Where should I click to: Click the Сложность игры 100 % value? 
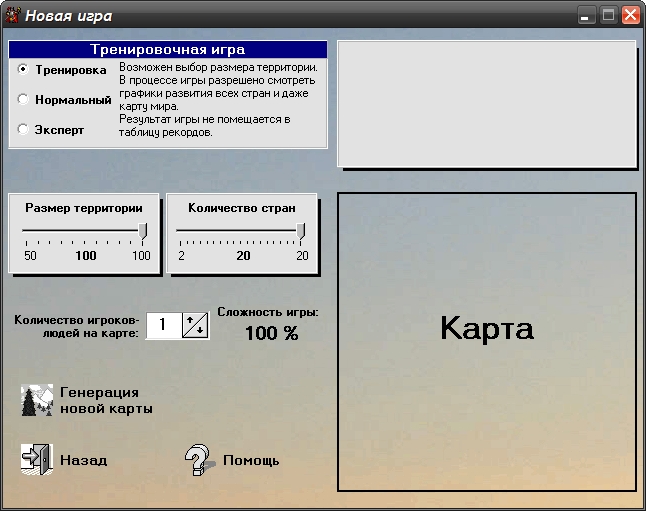point(272,333)
